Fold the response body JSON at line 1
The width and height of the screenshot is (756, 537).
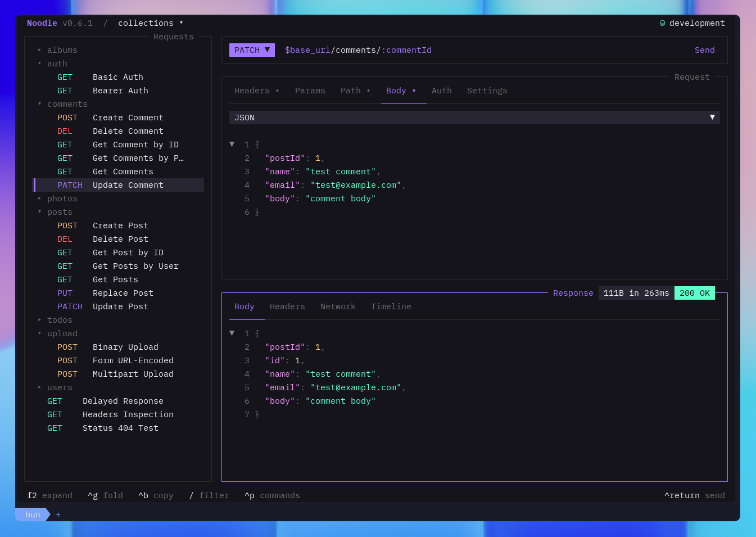232,333
